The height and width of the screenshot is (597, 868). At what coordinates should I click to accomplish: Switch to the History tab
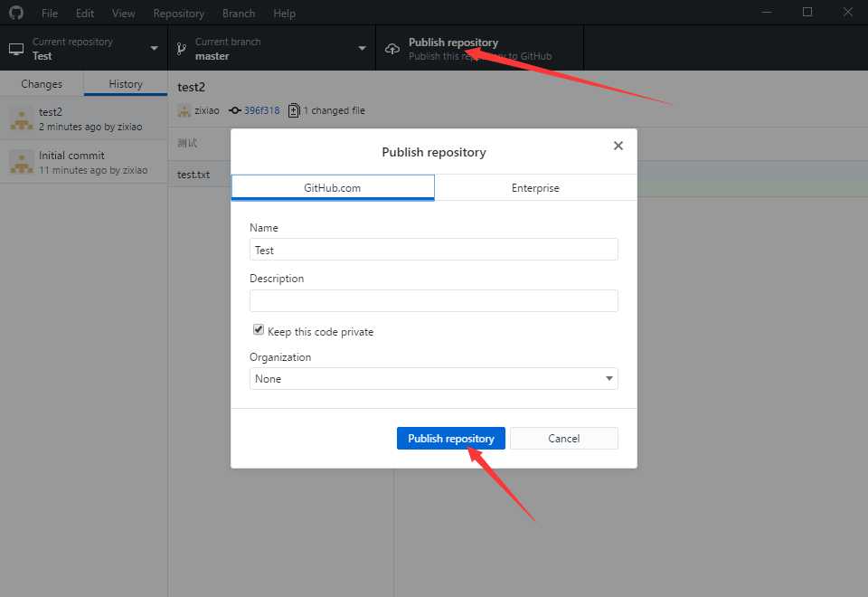[x=126, y=83]
